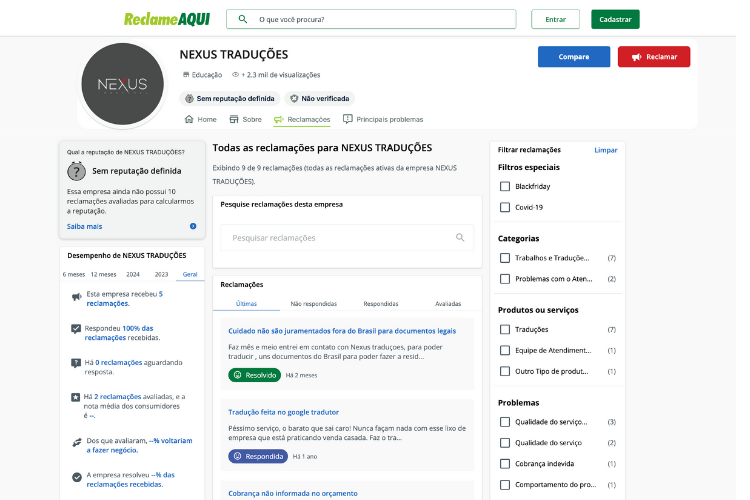The image size is (750, 500).
Task: Click the blue Respondida status badge
Action: coord(258,456)
